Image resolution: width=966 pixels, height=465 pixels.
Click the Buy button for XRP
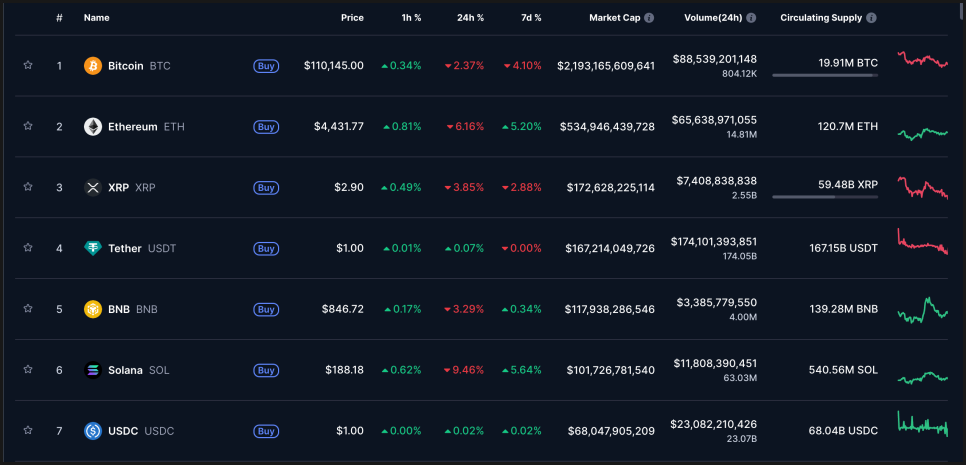click(266, 187)
